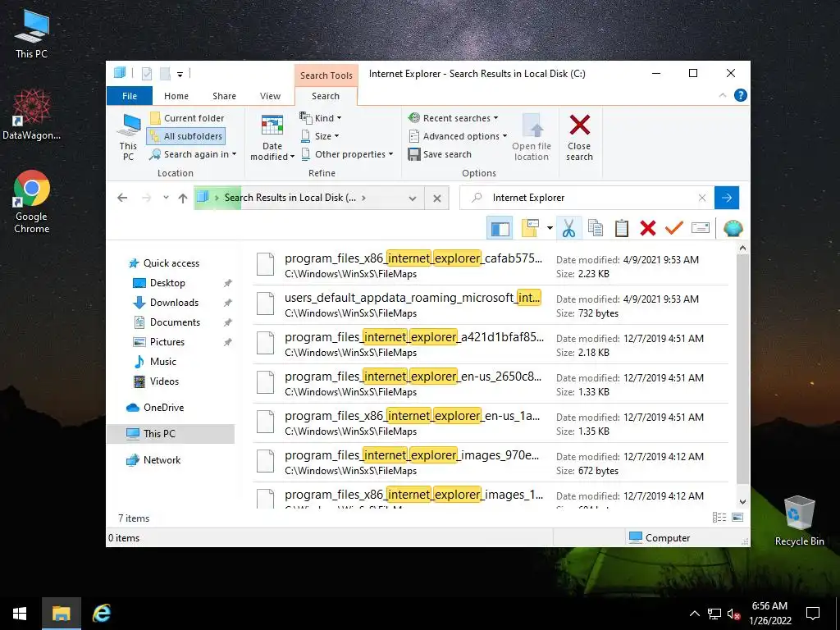Select Current folder search scope
The image size is (840, 630).
pyautogui.click(x=187, y=118)
